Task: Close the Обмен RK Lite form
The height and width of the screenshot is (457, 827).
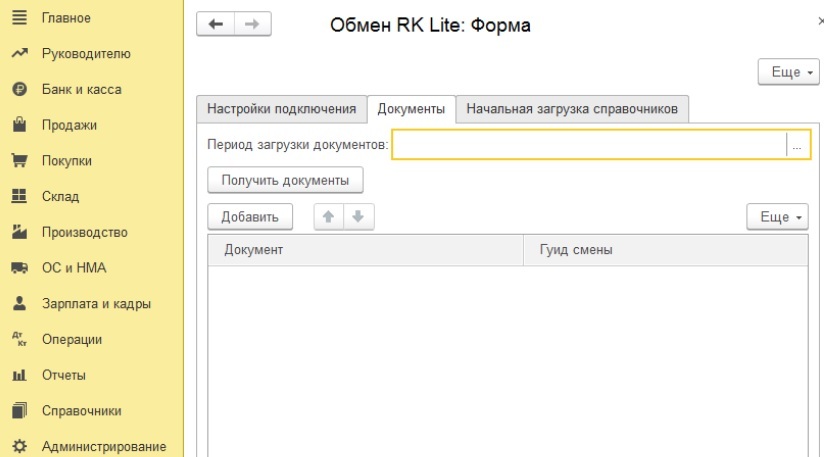Action: click(x=821, y=21)
